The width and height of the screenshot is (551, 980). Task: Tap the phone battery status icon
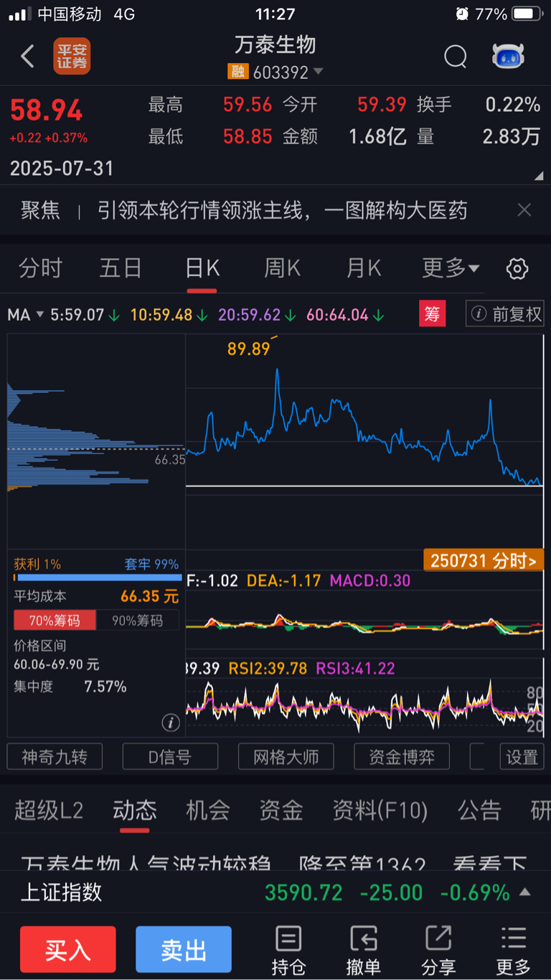click(x=527, y=14)
